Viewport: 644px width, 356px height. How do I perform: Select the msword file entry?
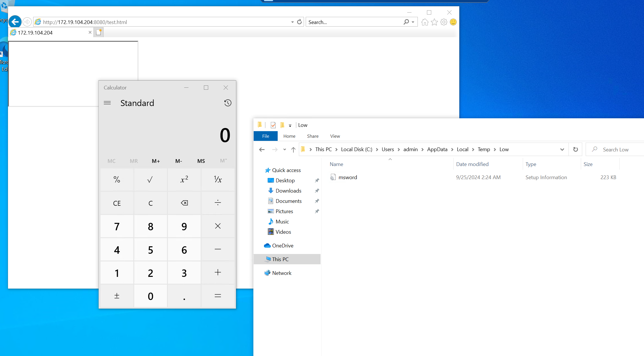coord(347,177)
